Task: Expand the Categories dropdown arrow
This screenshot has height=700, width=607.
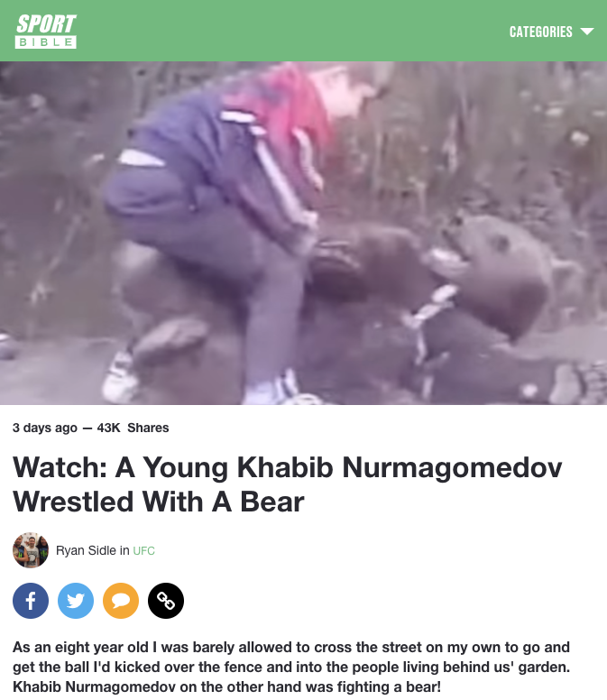Action: (587, 32)
